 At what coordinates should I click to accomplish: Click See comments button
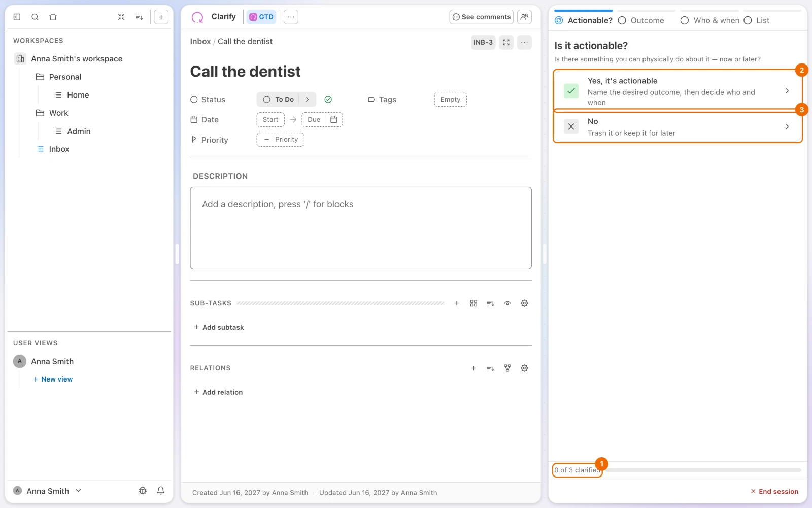481,17
